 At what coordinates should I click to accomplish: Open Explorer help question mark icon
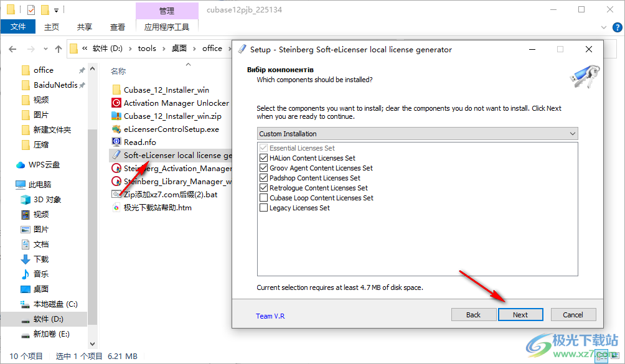point(617,27)
